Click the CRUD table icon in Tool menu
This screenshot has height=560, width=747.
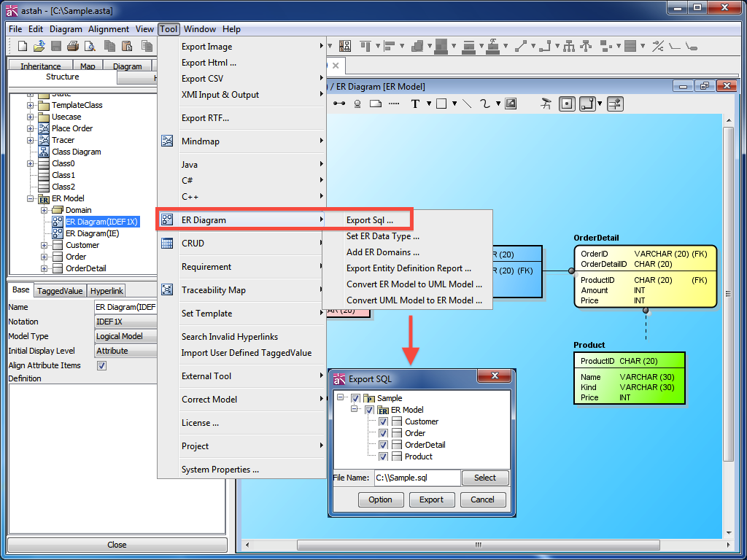tap(167, 244)
